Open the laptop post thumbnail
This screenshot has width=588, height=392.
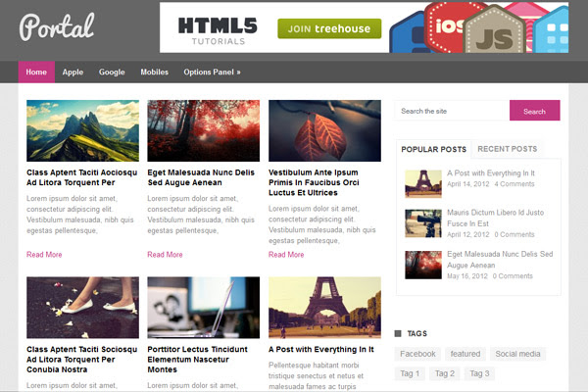click(x=203, y=308)
